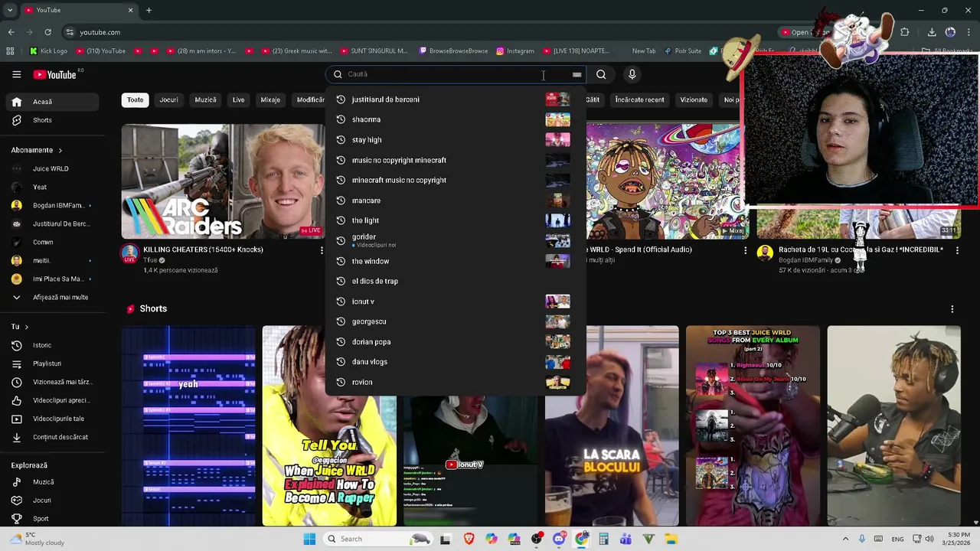This screenshot has width=980, height=551.
Task: Open Vizionează mai târziu list
Action: click(52, 382)
